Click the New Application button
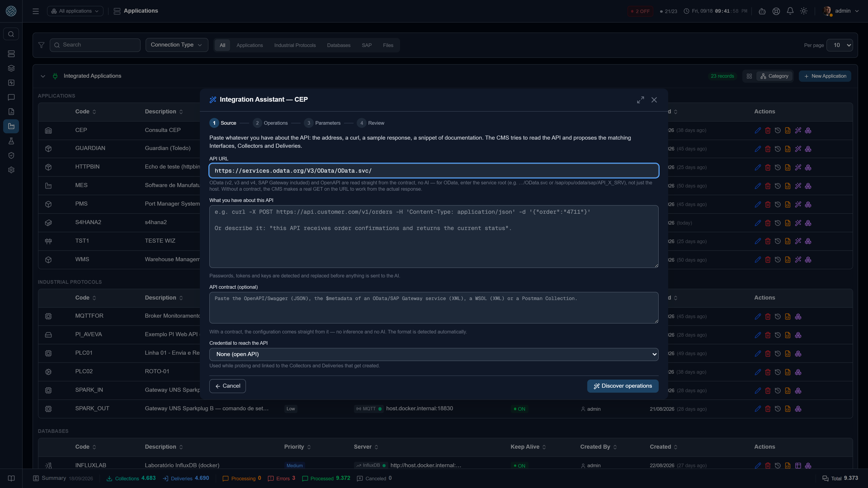The height and width of the screenshot is (488, 868). point(825,76)
